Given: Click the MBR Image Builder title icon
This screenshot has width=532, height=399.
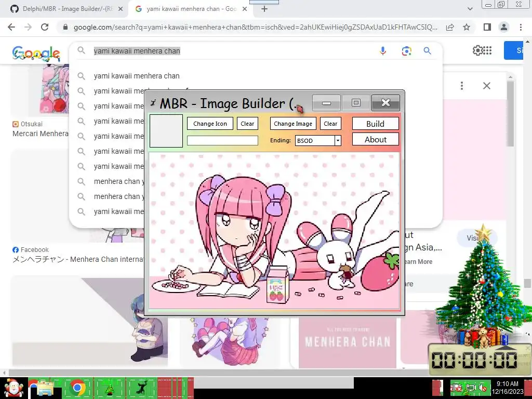Looking at the screenshot, I should click(153, 103).
